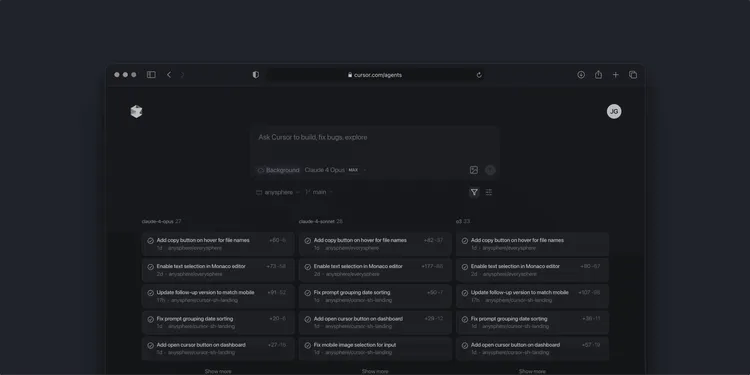Open opus card 'Enable text selection in Monaco editor'
This screenshot has width=750, height=375.
(x=218, y=270)
